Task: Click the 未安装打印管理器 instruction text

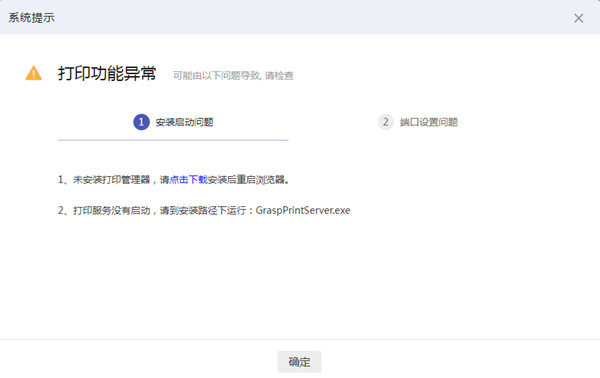Action: (x=111, y=179)
